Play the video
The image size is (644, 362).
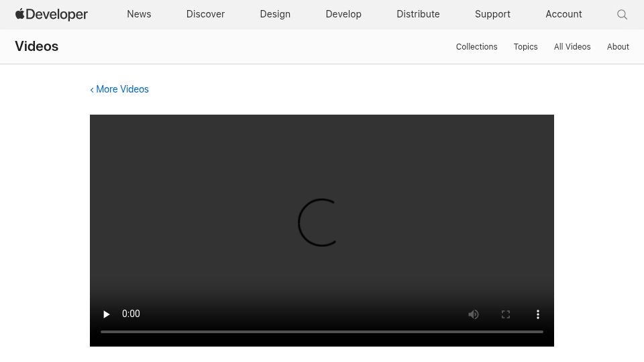[106, 314]
